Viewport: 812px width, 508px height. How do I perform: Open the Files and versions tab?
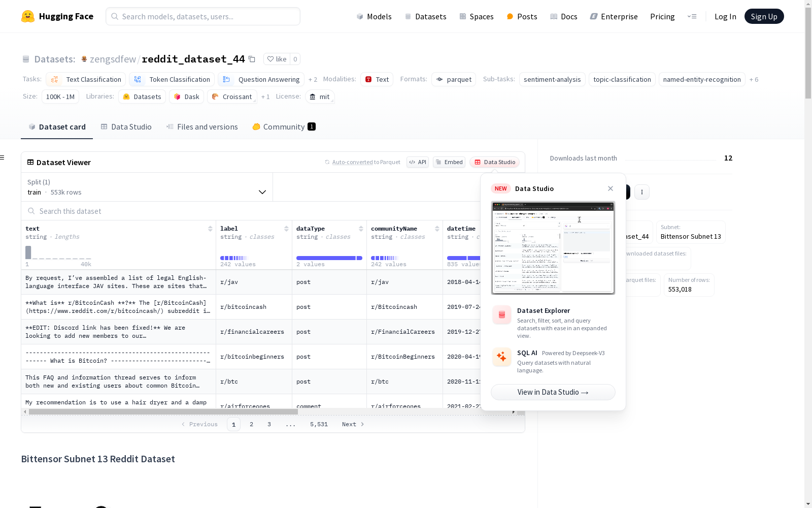pos(202,127)
